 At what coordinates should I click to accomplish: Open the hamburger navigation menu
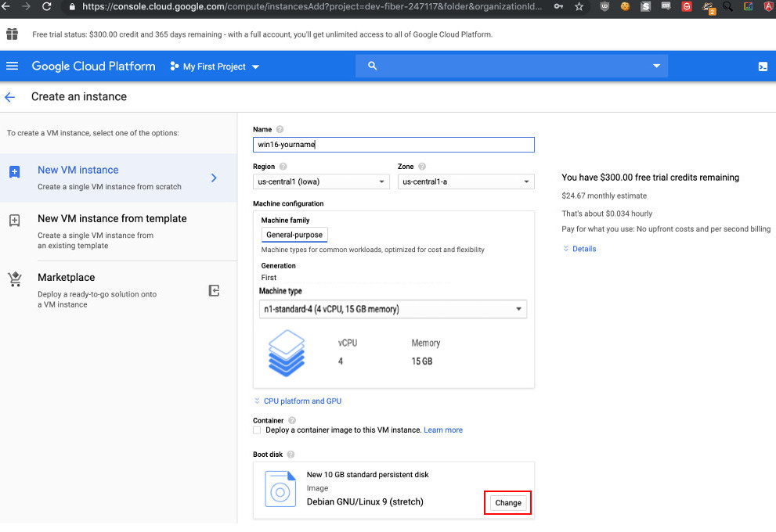pos(12,66)
